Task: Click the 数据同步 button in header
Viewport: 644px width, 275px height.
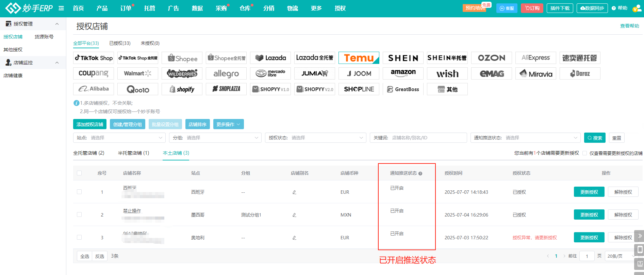Action: [x=592, y=8]
